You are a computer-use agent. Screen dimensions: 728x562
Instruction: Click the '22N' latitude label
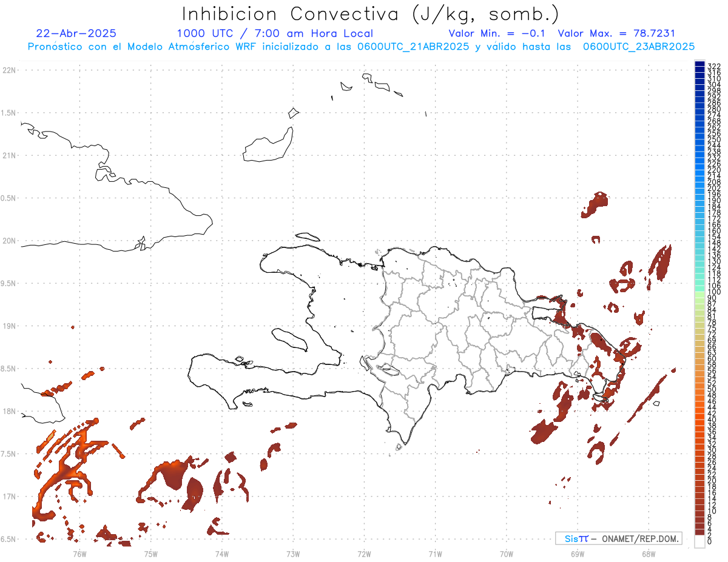pos(8,70)
